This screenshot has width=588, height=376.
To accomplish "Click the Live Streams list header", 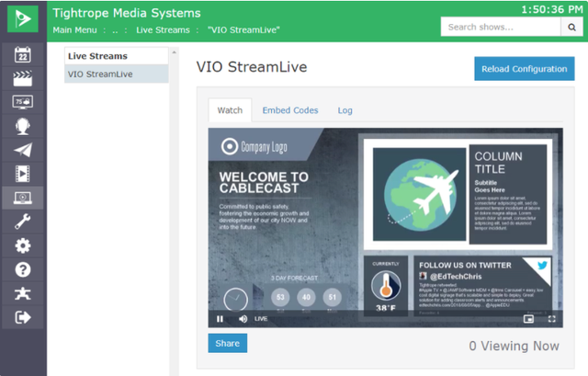I will (x=117, y=56).
